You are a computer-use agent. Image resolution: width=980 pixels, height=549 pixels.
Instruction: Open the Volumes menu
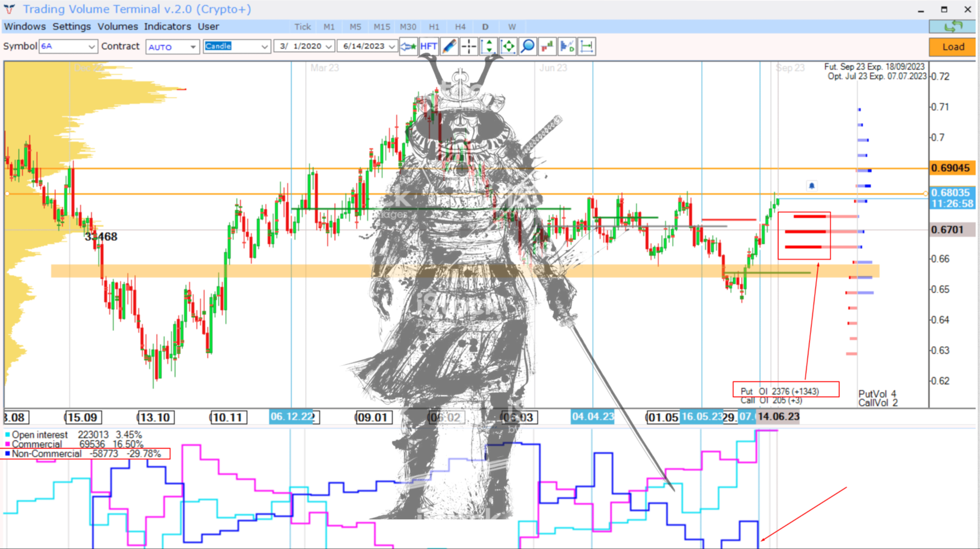pos(118,26)
